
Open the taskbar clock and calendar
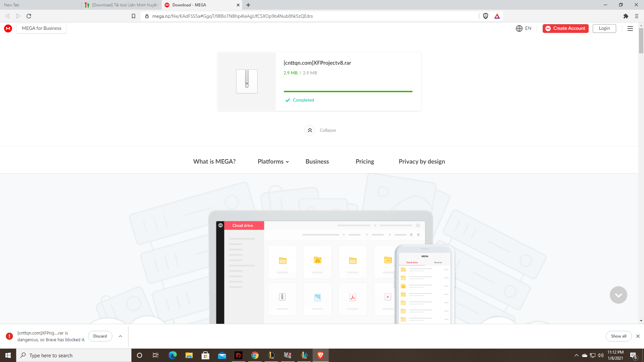pyautogui.click(x=615, y=355)
